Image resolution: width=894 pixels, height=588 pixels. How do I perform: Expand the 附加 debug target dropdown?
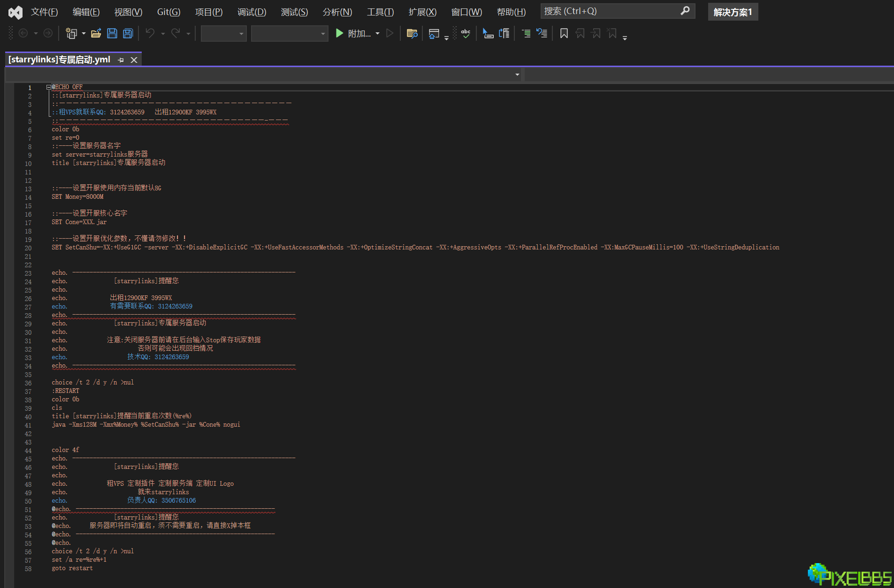pos(377,34)
